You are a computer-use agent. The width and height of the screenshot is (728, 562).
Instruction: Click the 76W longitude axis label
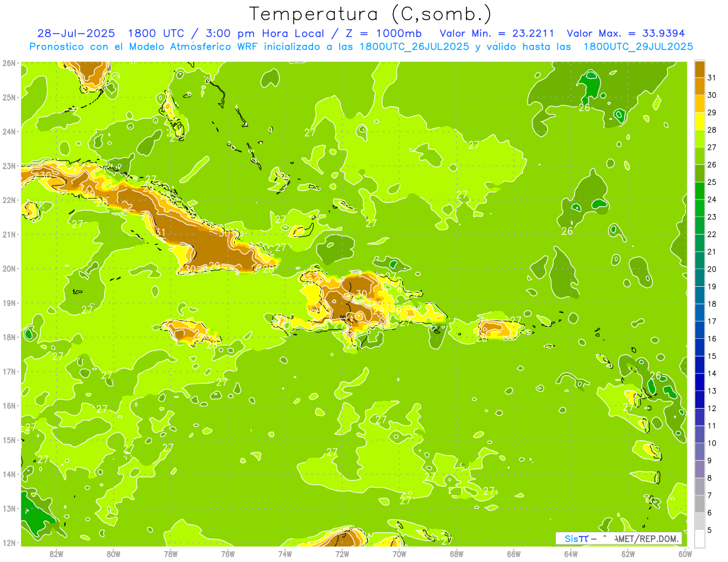228,554
